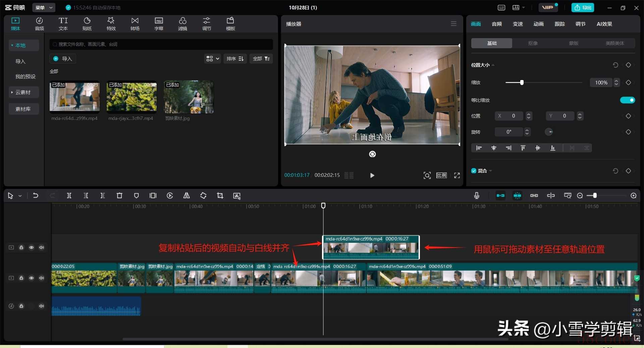Click the microphone record voiceover icon
644x348 pixels.
[477, 196]
